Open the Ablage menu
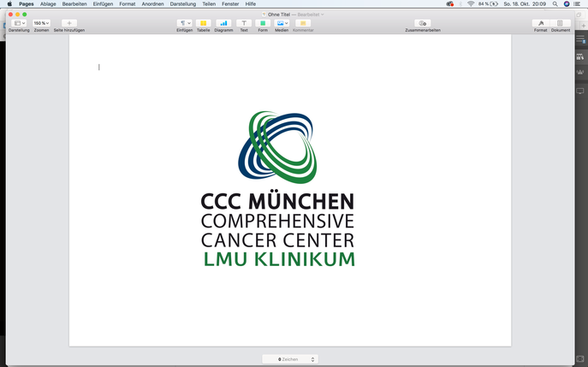The image size is (588, 367). [48, 3]
